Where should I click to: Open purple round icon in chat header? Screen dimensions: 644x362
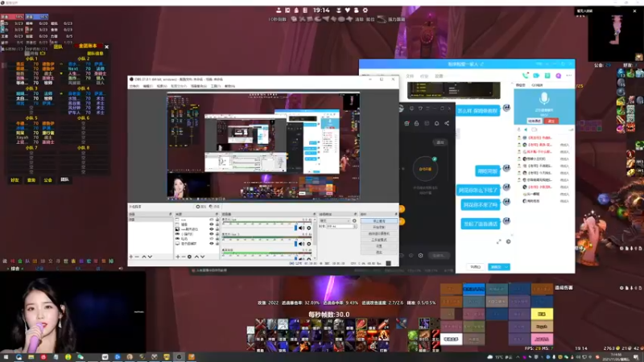coord(558,76)
